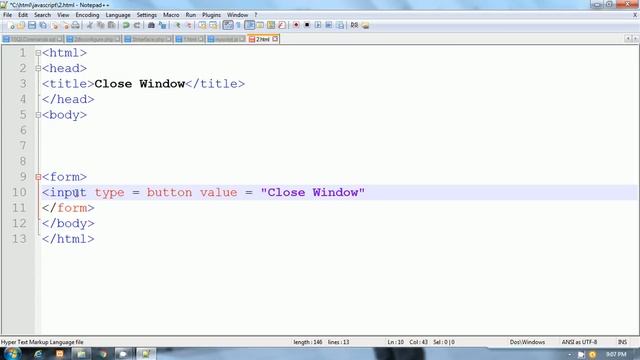The height and width of the screenshot is (360, 640).
Task: Open the Macro menu
Action: coord(171,15)
